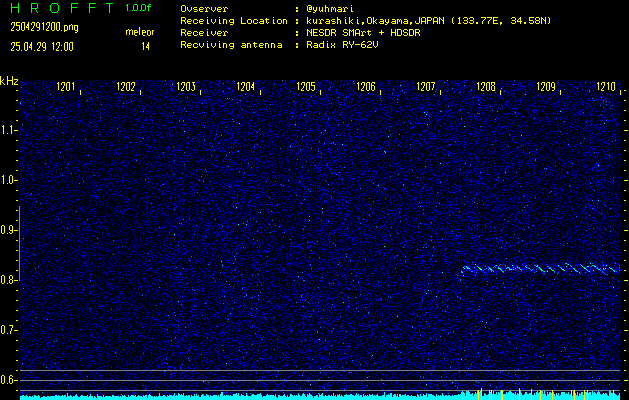
Task: Click the Receiver label
Action: [204, 33]
